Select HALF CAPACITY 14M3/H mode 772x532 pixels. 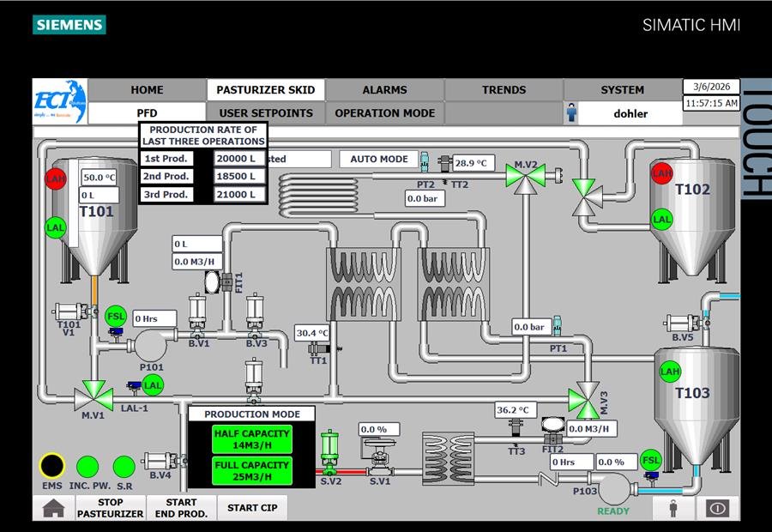(x=251, y=439)
